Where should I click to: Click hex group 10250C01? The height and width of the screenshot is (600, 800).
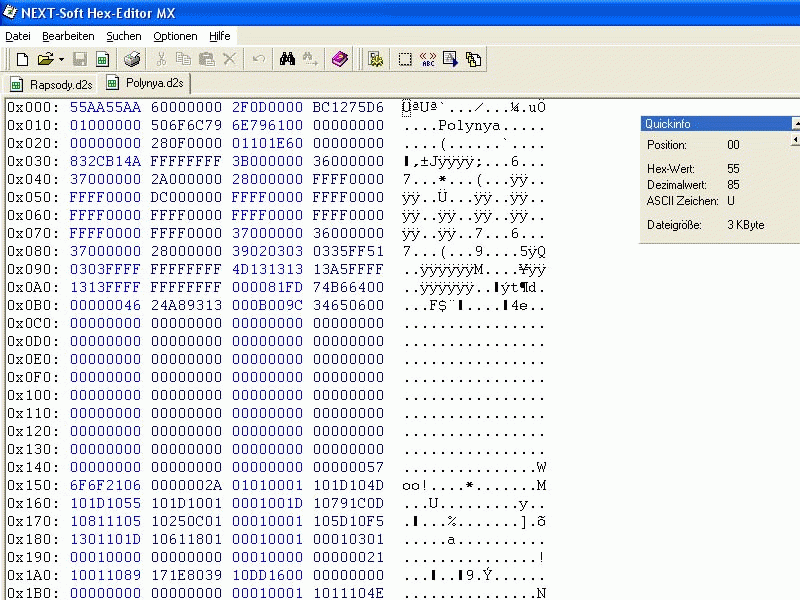point(186,521)
